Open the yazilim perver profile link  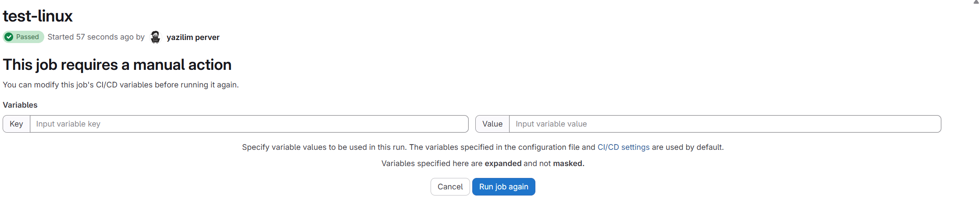(x=193, y=37)
